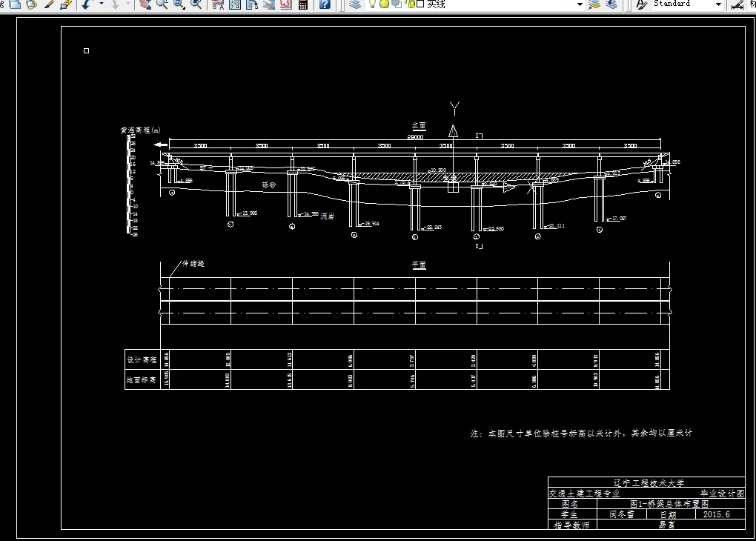Select the Match Properties brush tool
Screen dimensions: 756x541
[49, 4]
